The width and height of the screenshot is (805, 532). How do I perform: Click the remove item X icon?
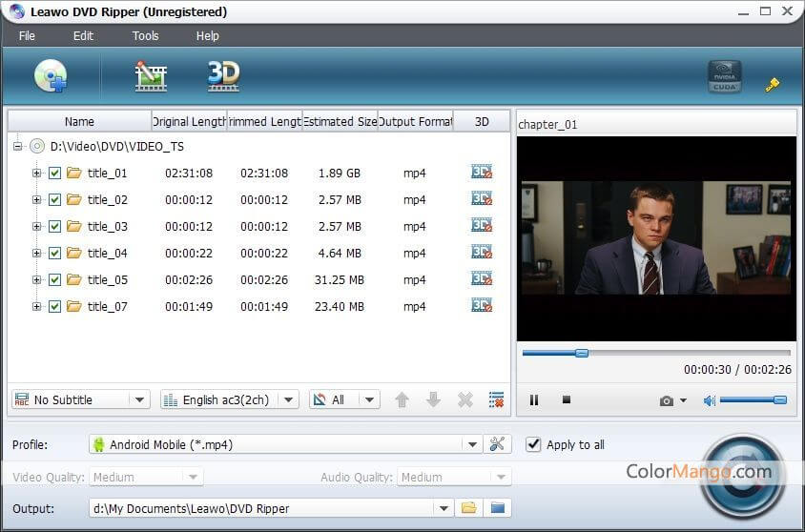pos(464,400)
